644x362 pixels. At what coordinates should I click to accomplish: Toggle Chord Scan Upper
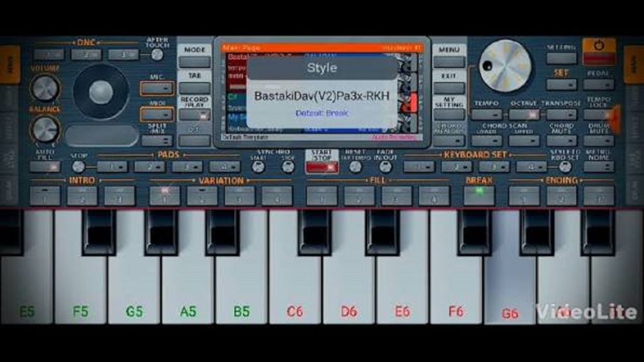click(x=524, y=140)
